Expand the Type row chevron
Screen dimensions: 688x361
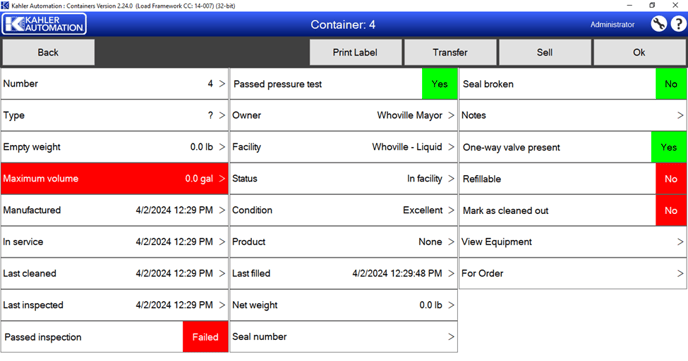(222, 115)
